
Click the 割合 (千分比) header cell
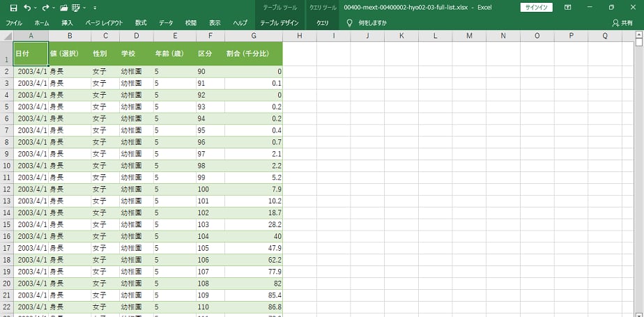click(x=253, y=54)
